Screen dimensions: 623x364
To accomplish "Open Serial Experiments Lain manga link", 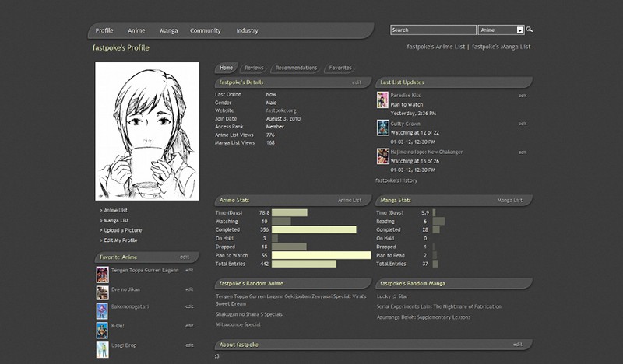I will (439, 306).
